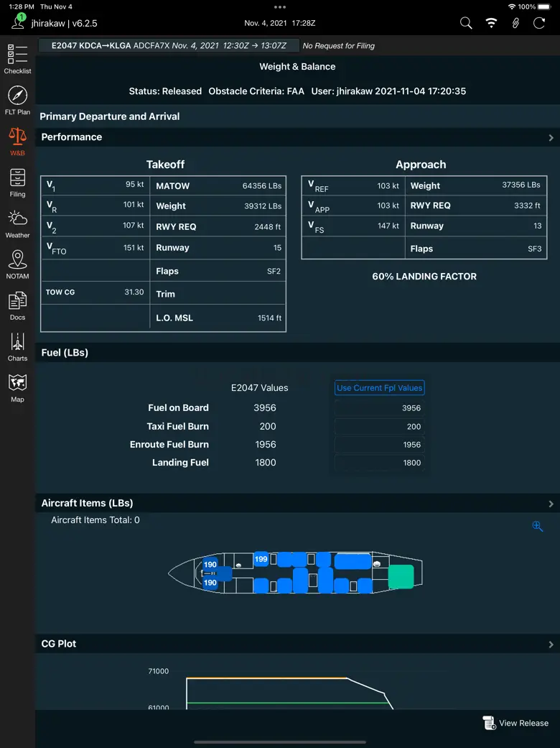Edit the Landing Fuel input field
This screenshot has height=748, width=560.
pos(379,463)
